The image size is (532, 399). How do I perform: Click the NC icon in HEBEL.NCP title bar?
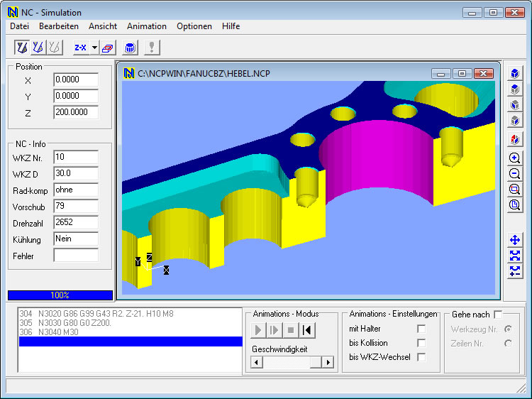point(129,73)
